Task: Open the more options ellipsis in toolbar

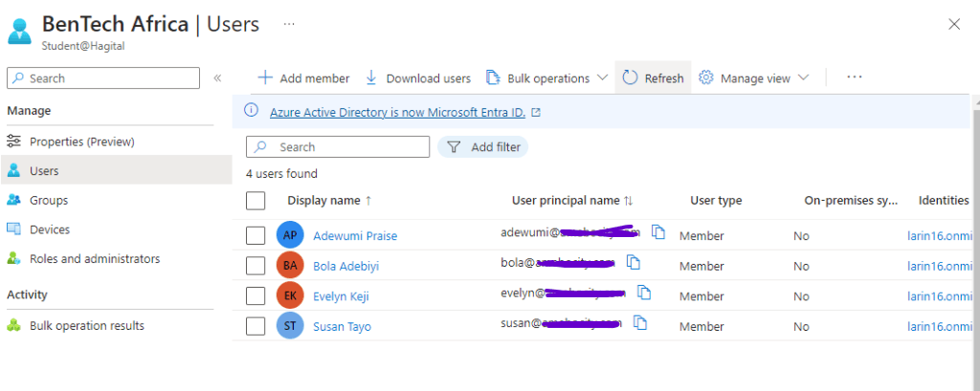Action: click(855, 78)
